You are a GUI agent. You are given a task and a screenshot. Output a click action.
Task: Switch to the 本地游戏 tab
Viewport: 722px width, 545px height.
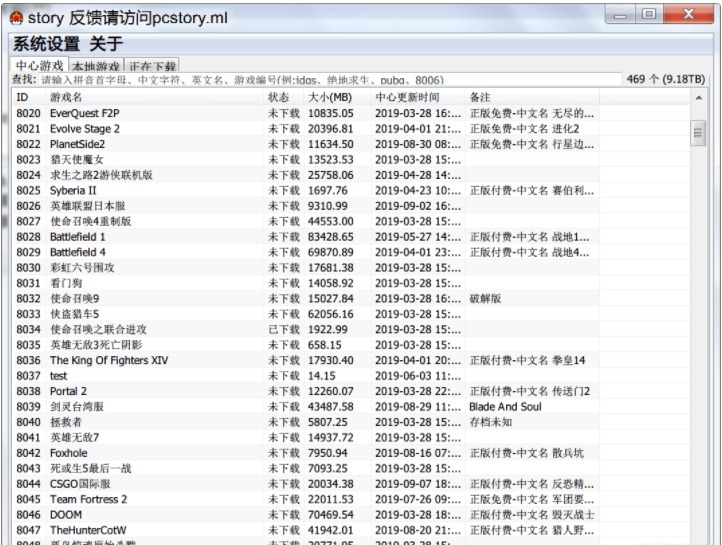pyautogui.click(x=96, y=65)
